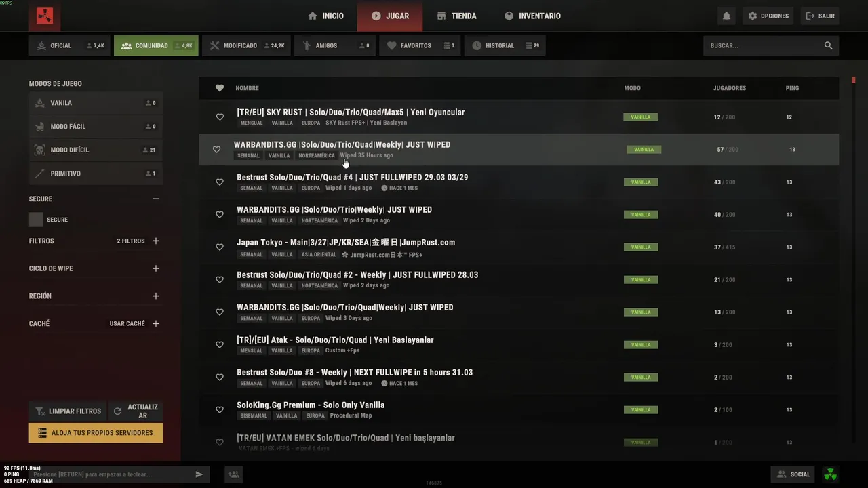Screen dimensions: 868x488
Task: Open the Tienda tab
Action: (456, 16)
